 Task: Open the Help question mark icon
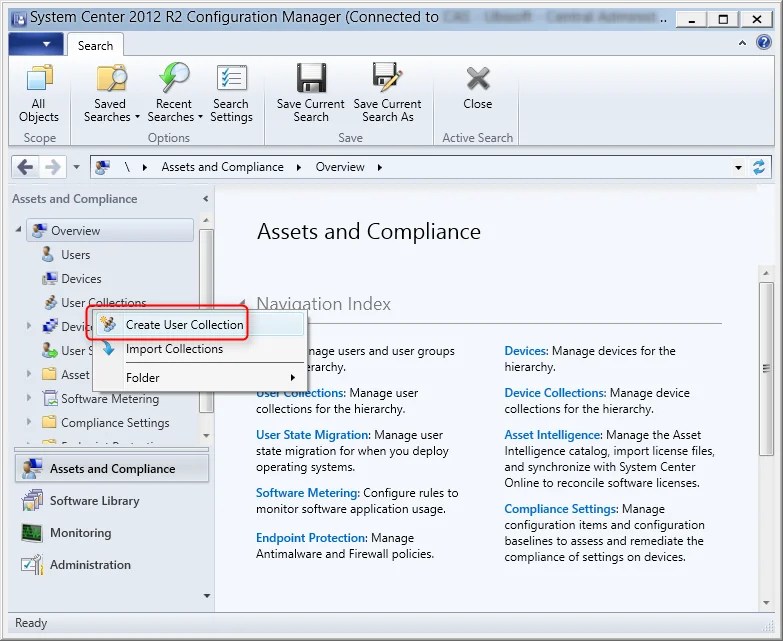(764, 42)
